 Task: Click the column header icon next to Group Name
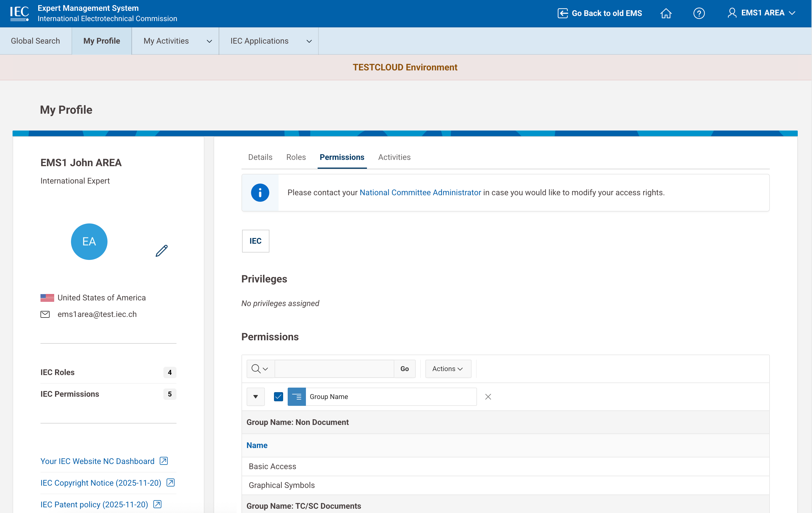click(x=297, y=397)
